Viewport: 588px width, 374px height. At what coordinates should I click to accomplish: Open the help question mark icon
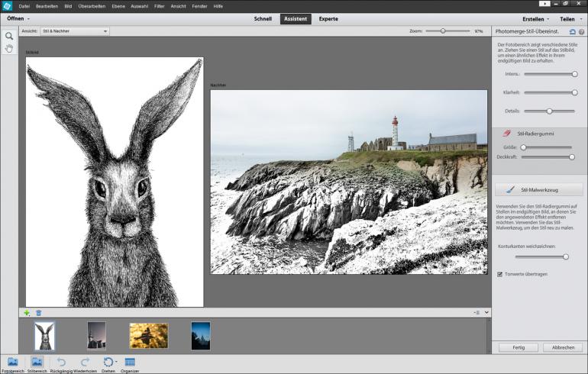pos(582,32)
